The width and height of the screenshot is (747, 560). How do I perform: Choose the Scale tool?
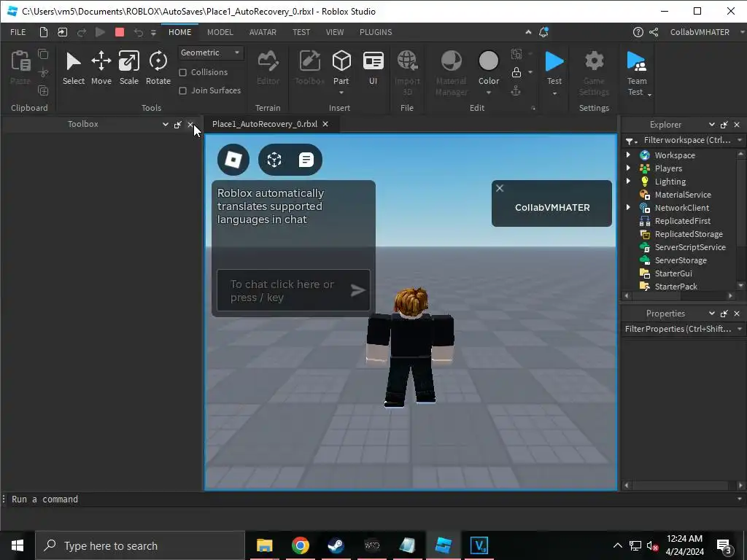click(x=128, y=68)
